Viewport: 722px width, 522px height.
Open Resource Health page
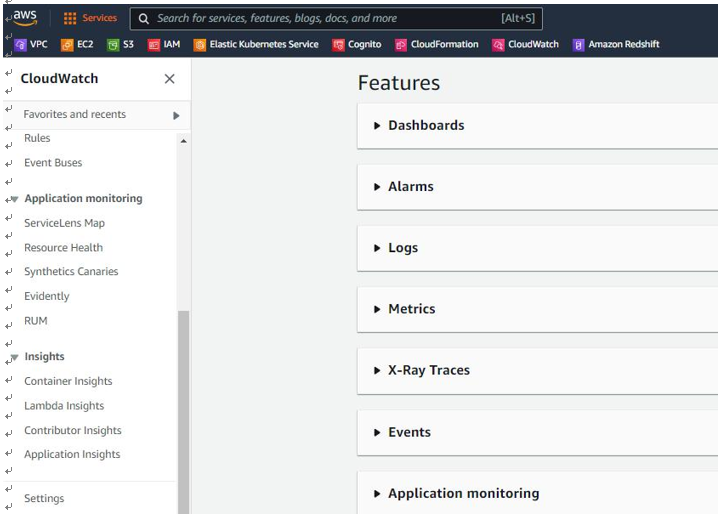(64, 248)
